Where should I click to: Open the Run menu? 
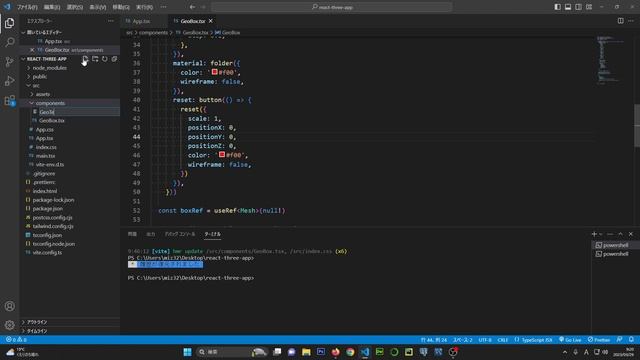coord(144,7)
